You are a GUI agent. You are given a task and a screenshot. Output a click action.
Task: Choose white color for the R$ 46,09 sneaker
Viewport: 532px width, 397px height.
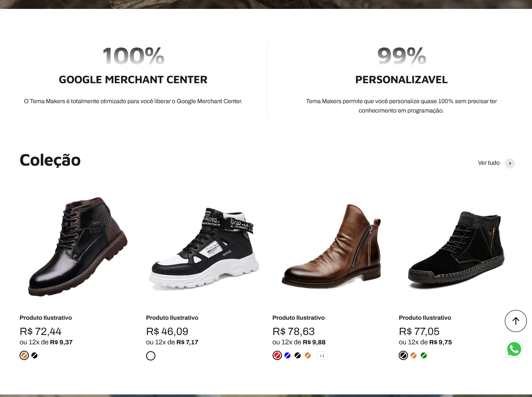pyautogui.click(x=151, y=356)
